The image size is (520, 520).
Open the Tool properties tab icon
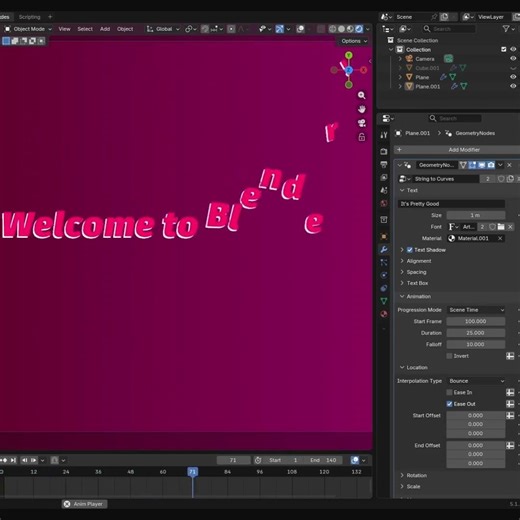[x=384, y=135]
